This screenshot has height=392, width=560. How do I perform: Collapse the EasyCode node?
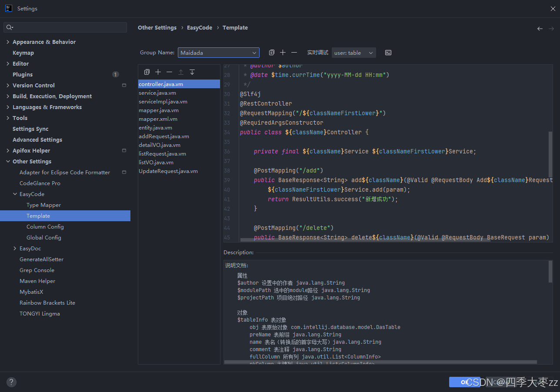click(x=15, y=194)
